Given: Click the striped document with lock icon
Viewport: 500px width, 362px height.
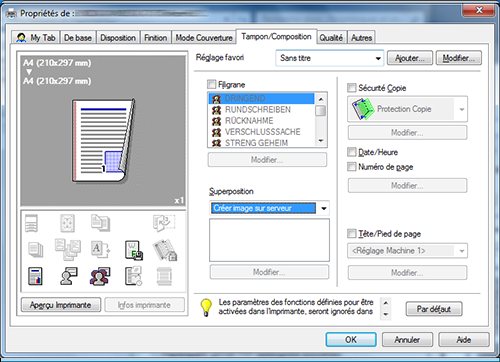Looking at the screenshot, I should click(165, 250).
